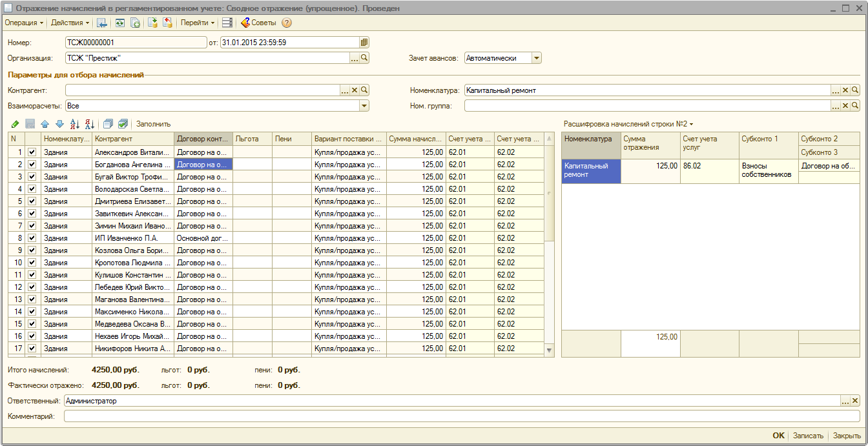The height and width of the screenshot is (446, 868).
Task: Click the magnifier icon for Номенклатура
Action: (855, 90)
